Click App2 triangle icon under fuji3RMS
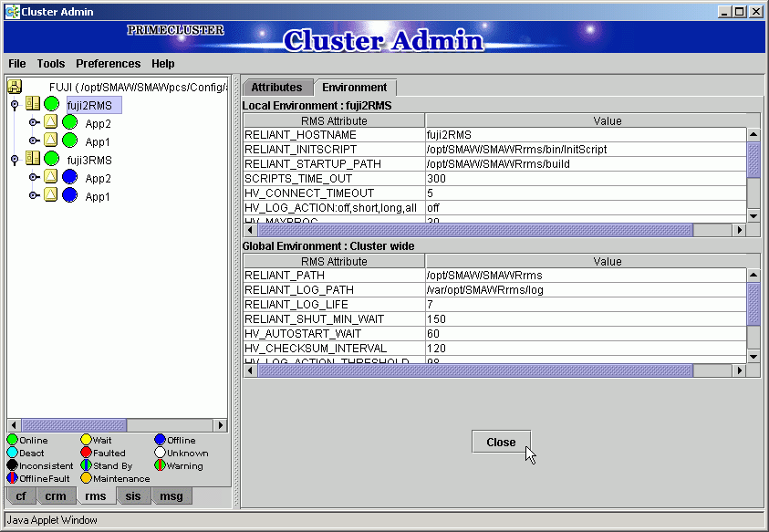This screenshot has height=532, width=769. point(50,176)
